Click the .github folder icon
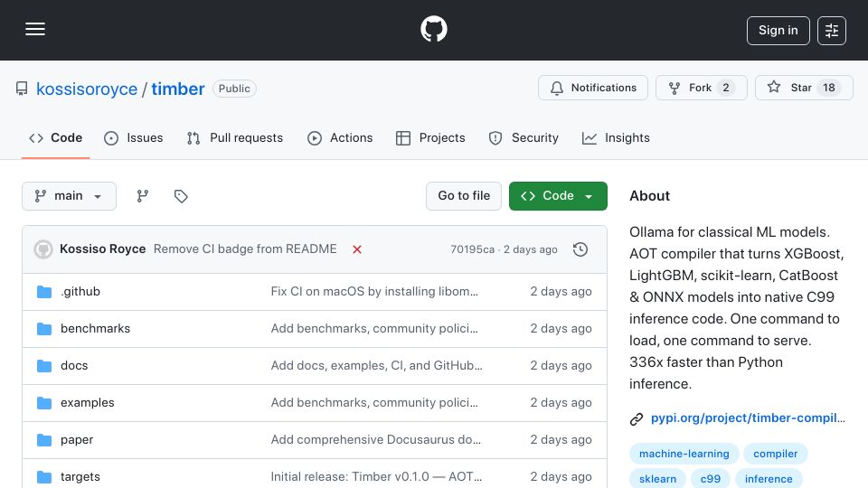 pyautogui.click(x=44, y=292)
